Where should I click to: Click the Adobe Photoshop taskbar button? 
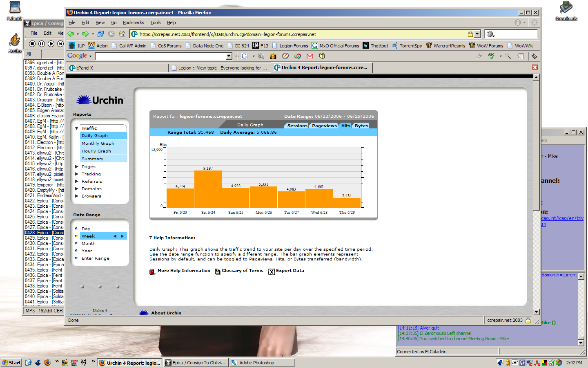262,362
